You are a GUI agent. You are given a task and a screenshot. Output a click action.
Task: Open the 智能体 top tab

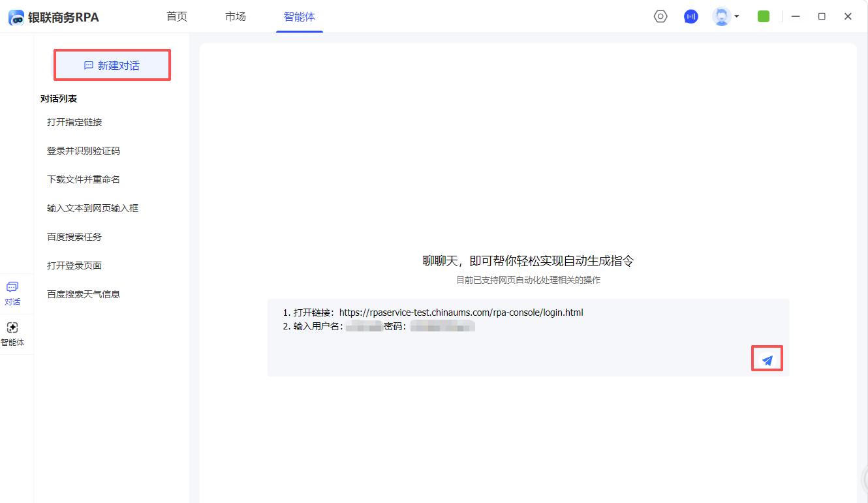tap(299, 17)
